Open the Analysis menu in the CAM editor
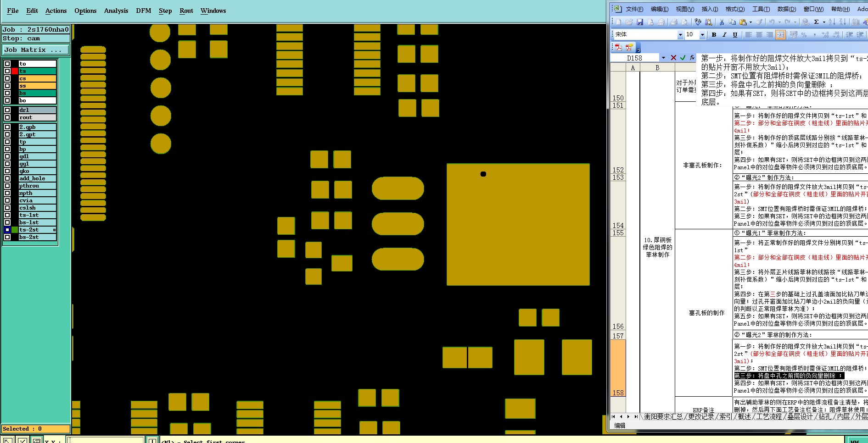Screen dimensions: 868x443 pyautogui.click(x=116, y=11)
